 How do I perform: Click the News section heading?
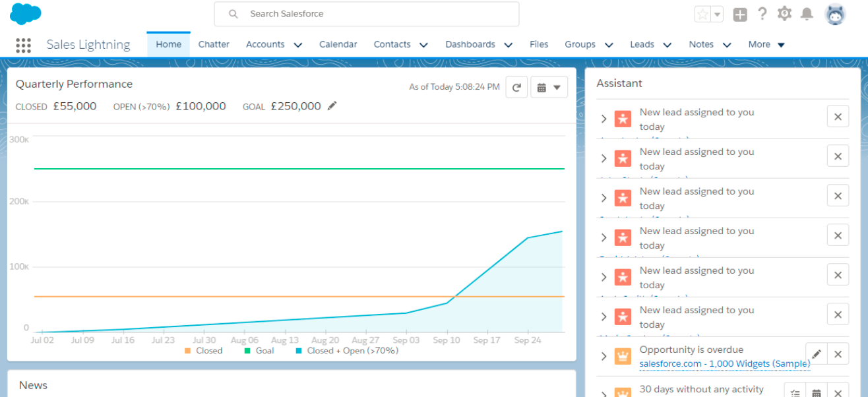tap(33, 385)
